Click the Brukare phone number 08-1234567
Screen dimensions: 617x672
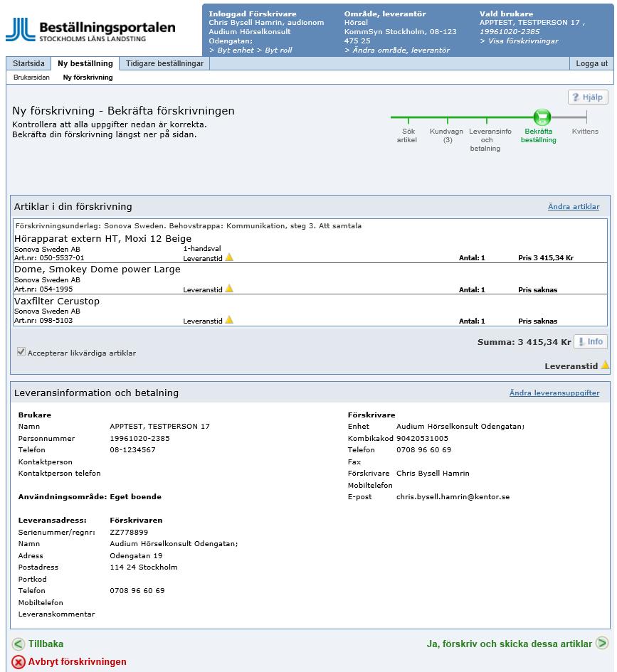(x=132, y=449)
